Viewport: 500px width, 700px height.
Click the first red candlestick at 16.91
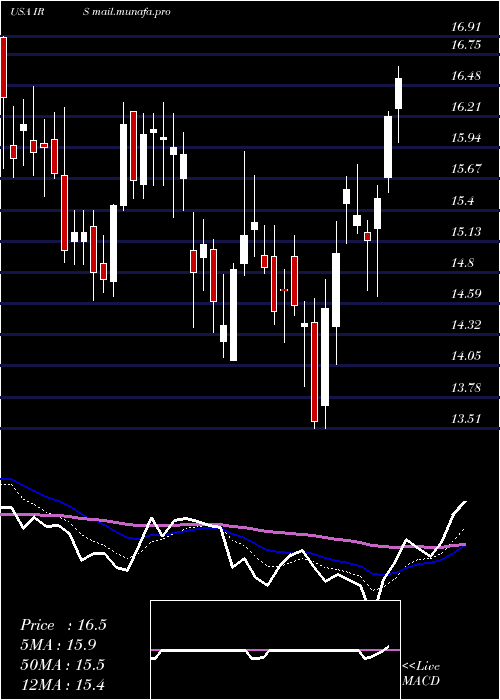pos(4,67)
